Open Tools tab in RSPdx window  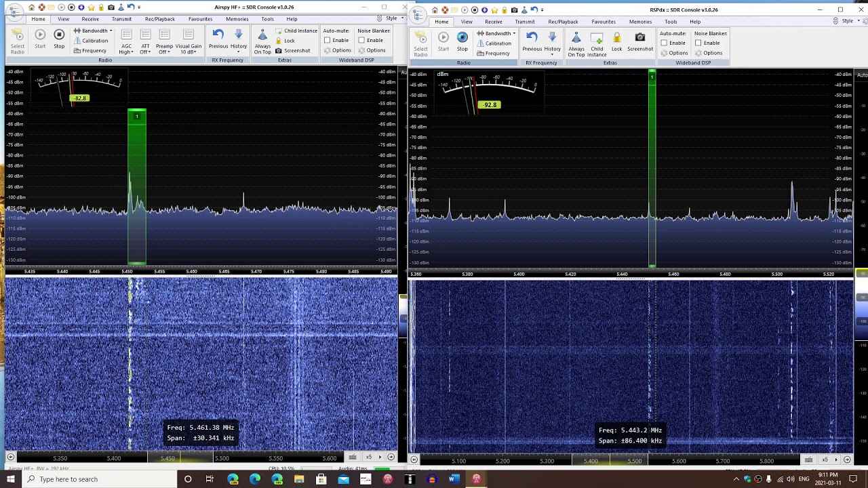671,22
